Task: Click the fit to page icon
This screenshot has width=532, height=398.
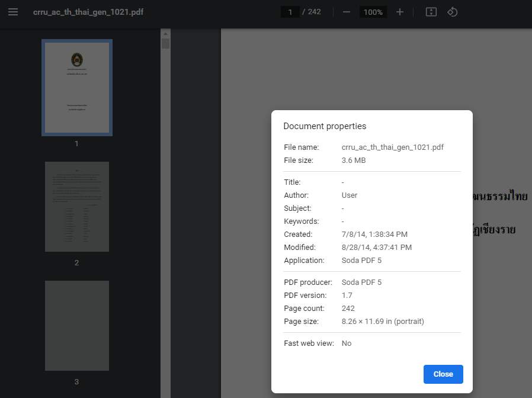Action: point(431,12)
